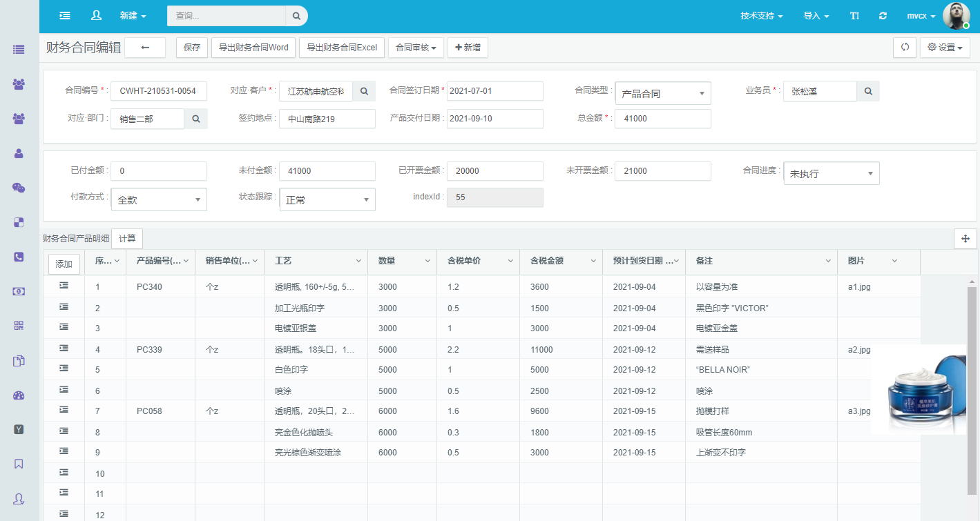
Task: Click the pie chart square icon in sidebar
Action: pos(19,222)
